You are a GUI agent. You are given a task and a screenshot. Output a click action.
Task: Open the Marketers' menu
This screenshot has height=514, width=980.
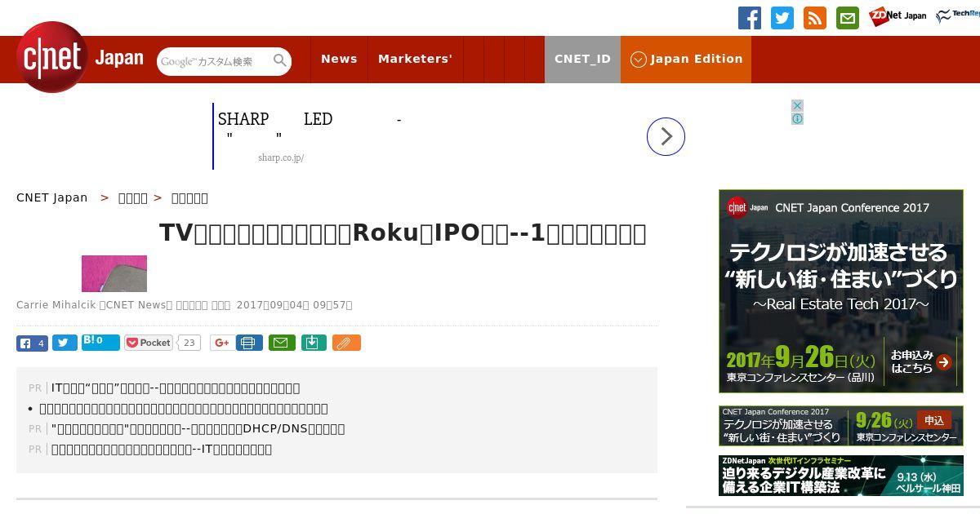coord(415,59)
